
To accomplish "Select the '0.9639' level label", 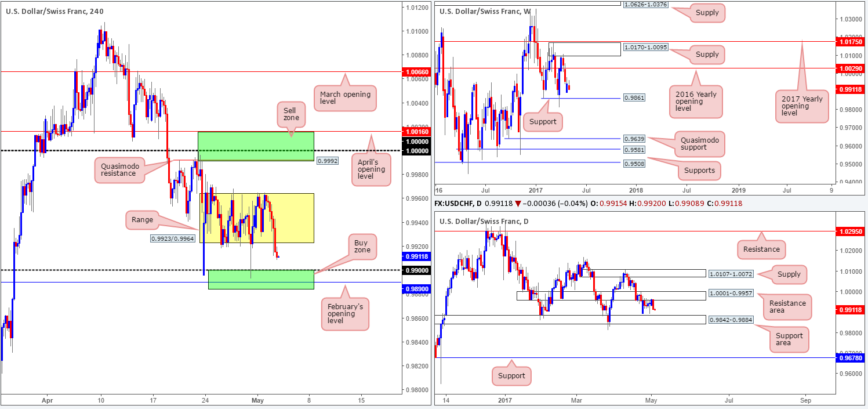I will [x=634, y=139].
